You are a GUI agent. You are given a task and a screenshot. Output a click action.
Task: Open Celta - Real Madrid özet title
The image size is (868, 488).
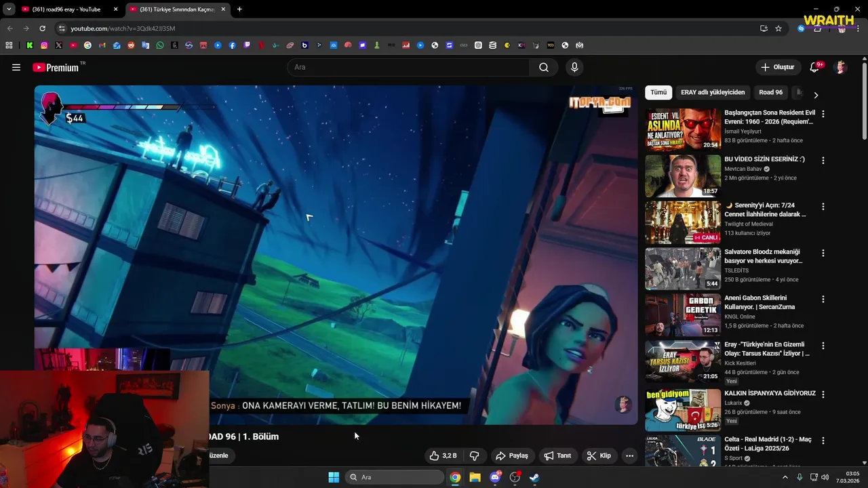[768, 444]
